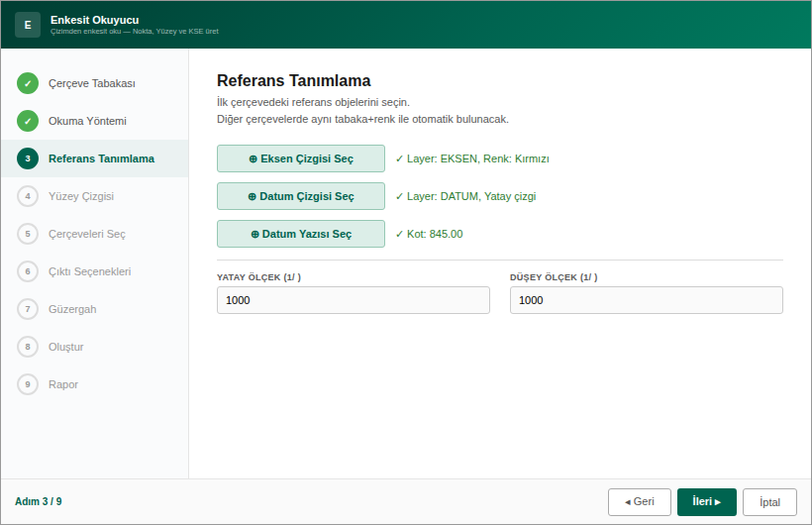Click the 'Layer: DATUM, Yatay çizgi' status text
This screenshot has width=812, height=525.
pyautogui.click(x=465, y=196)
